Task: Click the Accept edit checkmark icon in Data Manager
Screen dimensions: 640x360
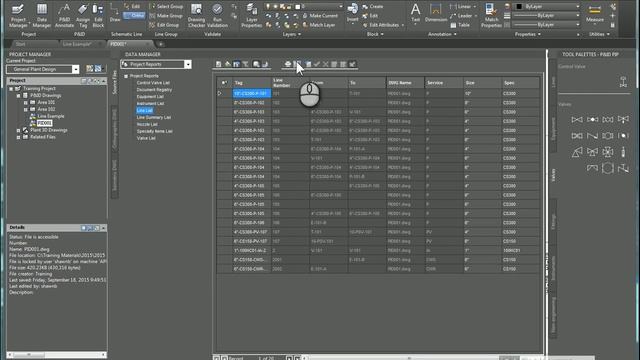Action: tap(317, 64)
